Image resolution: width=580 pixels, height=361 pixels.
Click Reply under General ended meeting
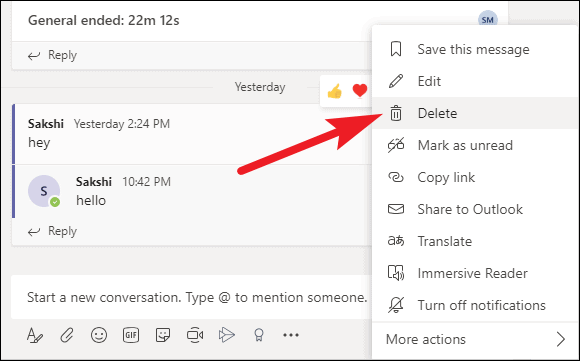[53, 55]
